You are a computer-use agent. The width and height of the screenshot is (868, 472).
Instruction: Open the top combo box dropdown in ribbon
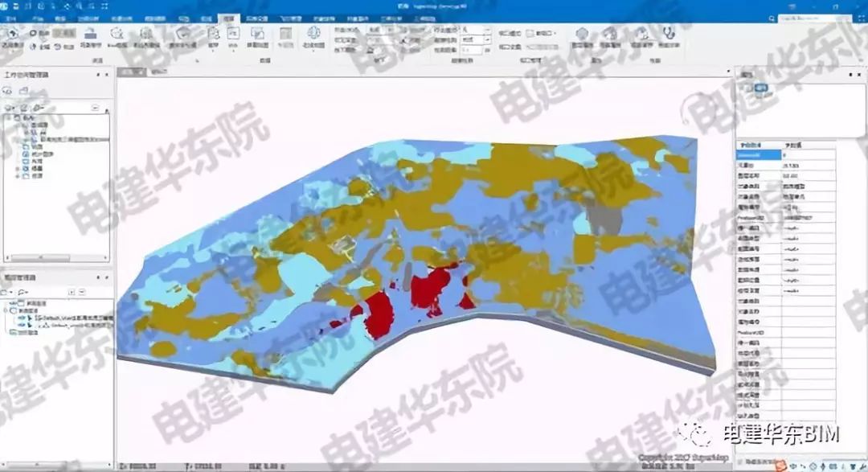point(487,30)
